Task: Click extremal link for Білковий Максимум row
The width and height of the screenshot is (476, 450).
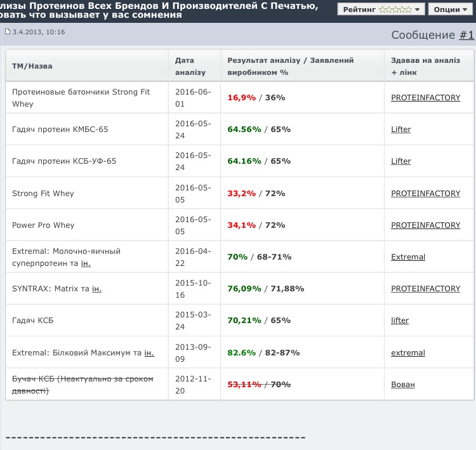Action: click(407, 353)
